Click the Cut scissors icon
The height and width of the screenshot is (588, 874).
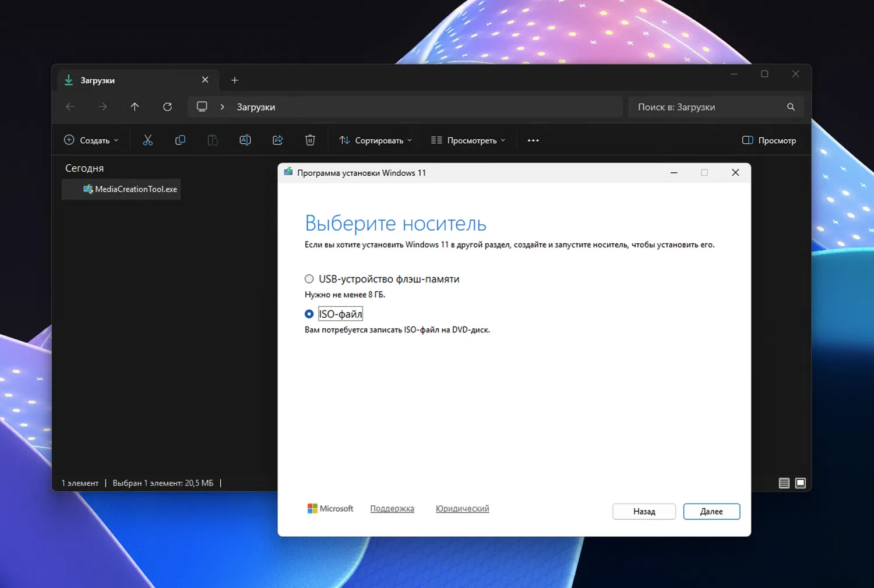click(x=147, y=140)
